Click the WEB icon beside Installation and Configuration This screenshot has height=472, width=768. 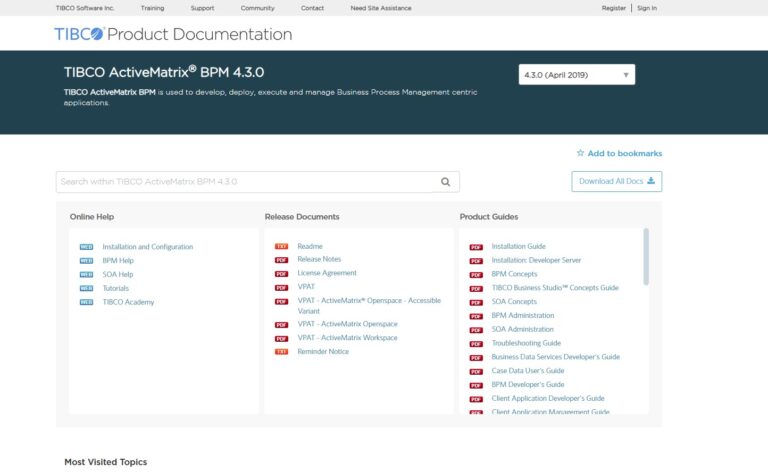pos(86,247)
